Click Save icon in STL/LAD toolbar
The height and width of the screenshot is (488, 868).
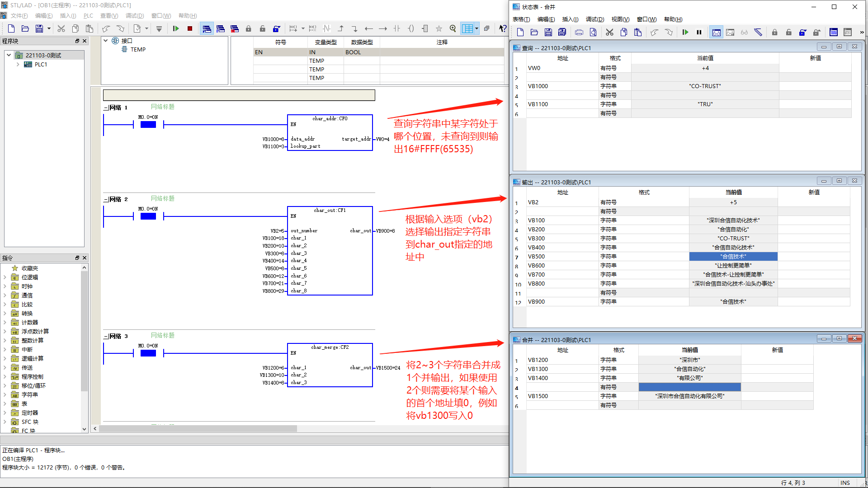click(x=39, y=29)
